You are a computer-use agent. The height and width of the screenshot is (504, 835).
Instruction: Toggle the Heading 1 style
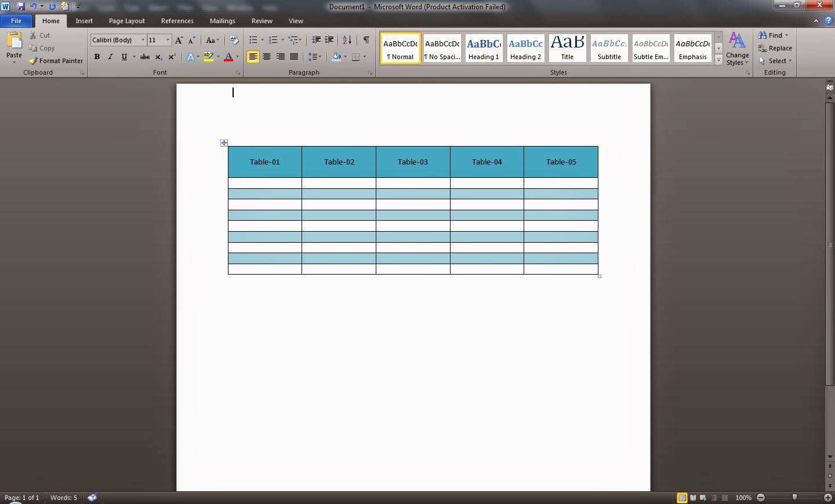coord(484,48)
